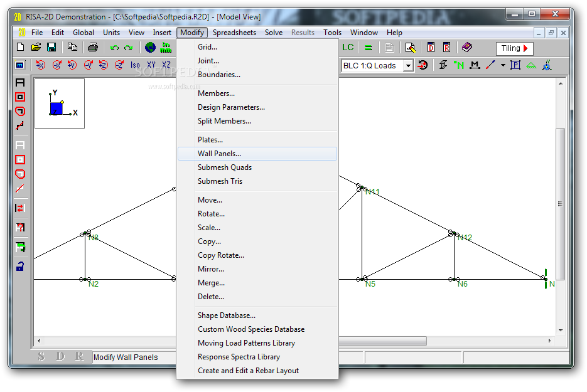Save the model using the floppy disk icon
The height and width of the screenshot is (392, 587).
click(x=51, y=47)
